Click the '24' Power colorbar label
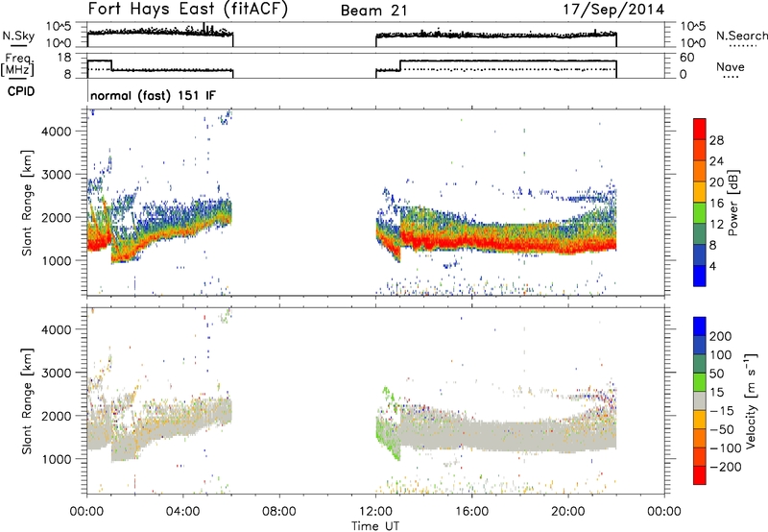768x532 pixels. tap(716, 161)
